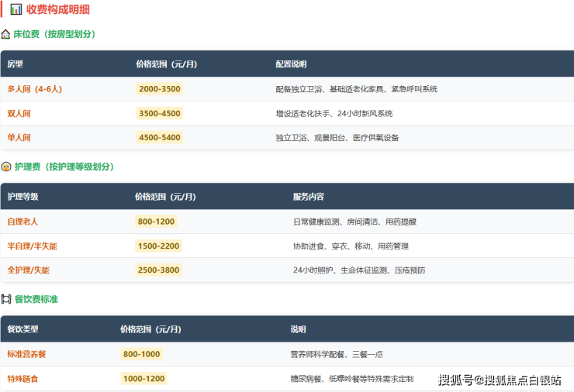Click the 800-1000 price badge
The height and width of the screenshot is (392, 574).
[142, 354]
